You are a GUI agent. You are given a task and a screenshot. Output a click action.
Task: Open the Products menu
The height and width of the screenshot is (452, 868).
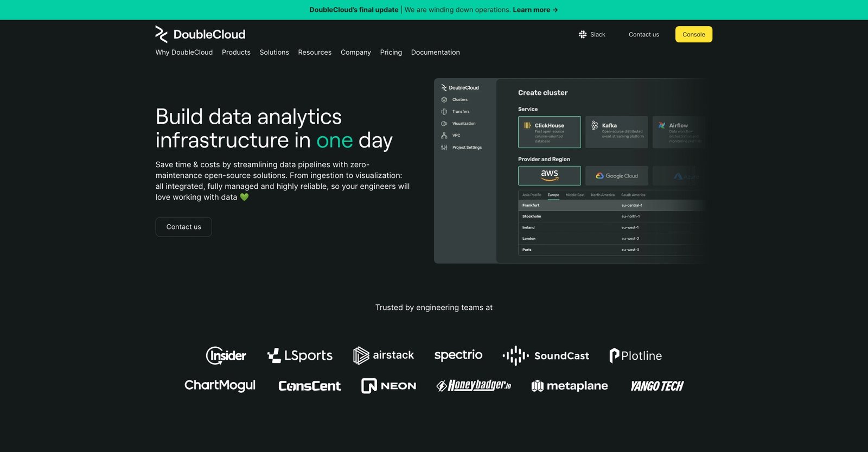(236, 52)
